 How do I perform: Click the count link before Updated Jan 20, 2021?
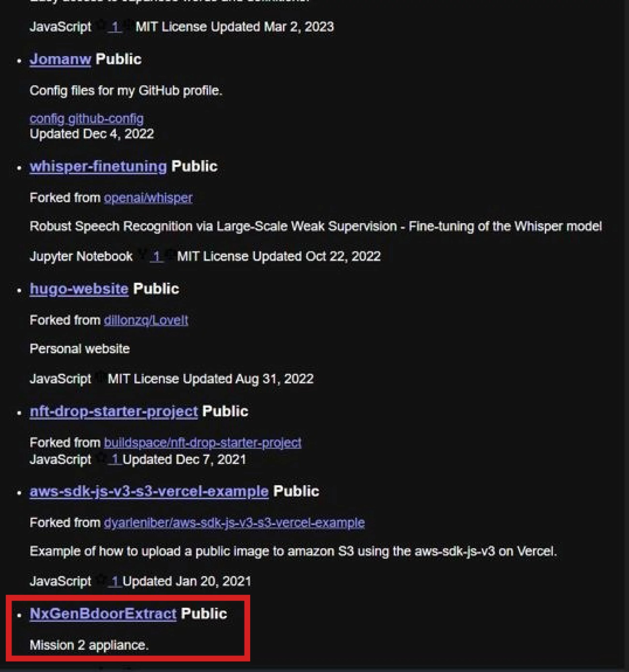(115, 581)
